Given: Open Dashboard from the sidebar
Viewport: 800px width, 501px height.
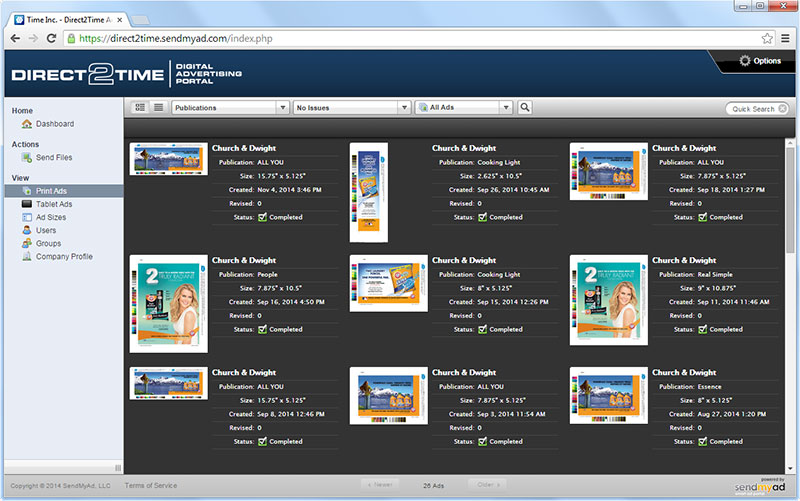Looking at the screenshot, I should [x=54, y=124].
